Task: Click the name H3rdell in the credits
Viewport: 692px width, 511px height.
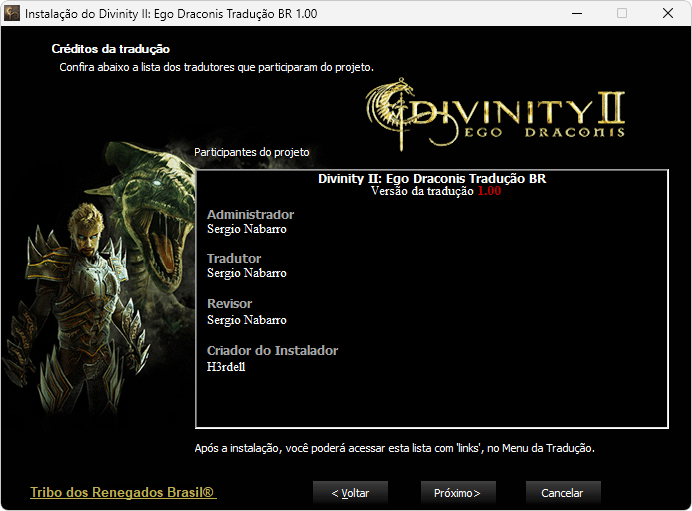Action: pos(226,367)
